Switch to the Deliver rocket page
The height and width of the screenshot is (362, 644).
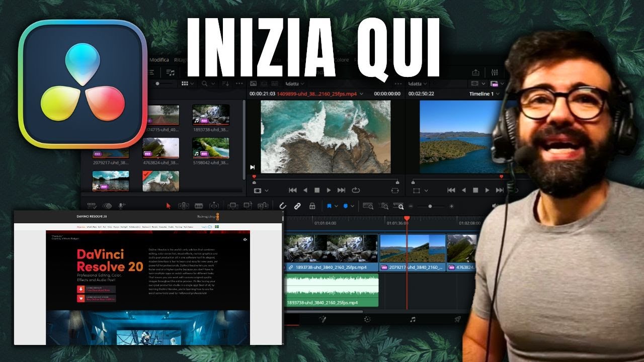[x=458, y=319]
